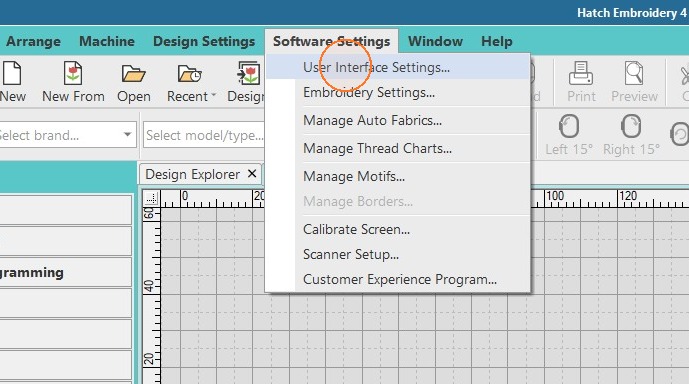The height and width of the screenshot is (384, 689).
Task: Open the Machine menu
Action: [x=107, y=41]
